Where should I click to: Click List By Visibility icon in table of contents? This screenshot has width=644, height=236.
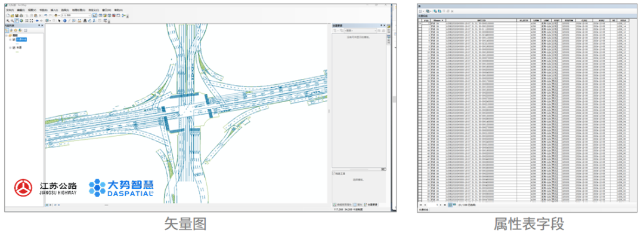pos(16,30)
